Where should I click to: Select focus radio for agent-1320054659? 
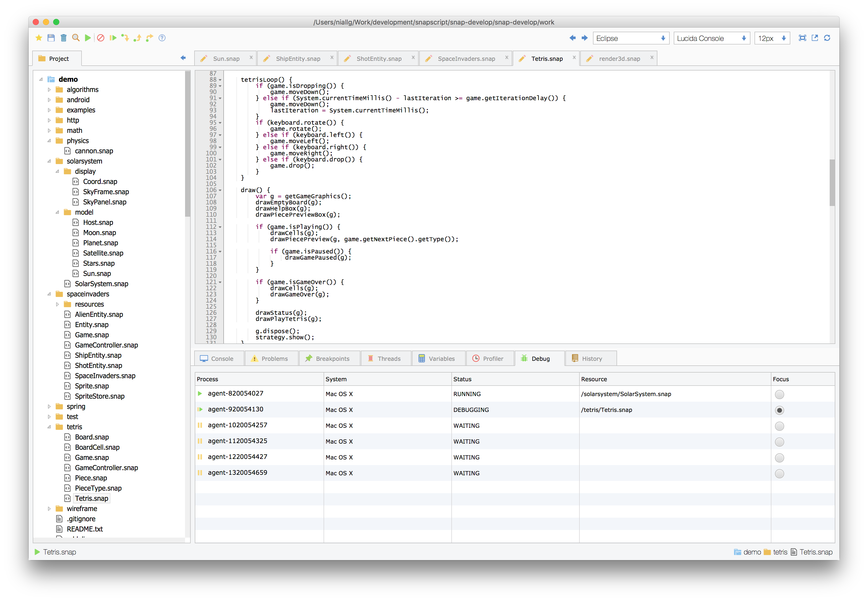[779, 473]
